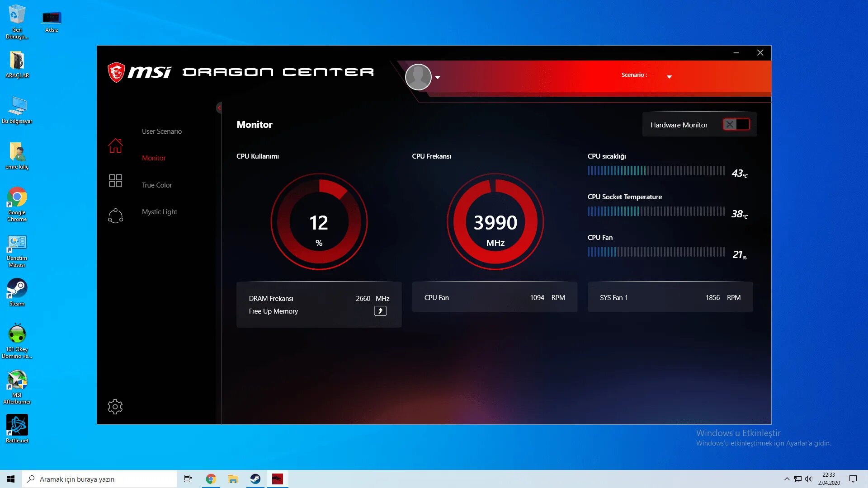Click the CPU sıcaklığı temperature bar
The image size is (868, 488).
(x=656, y=170)
